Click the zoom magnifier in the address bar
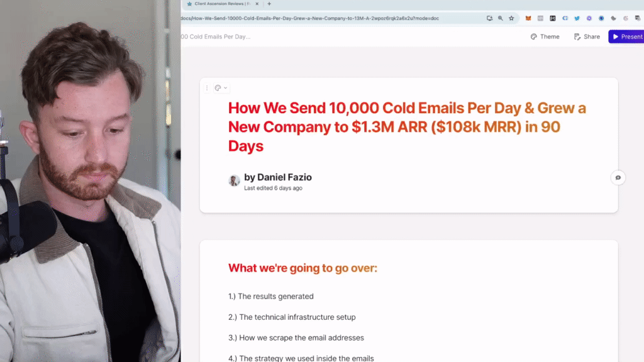Screen dimensions: 644x362 [500, 18]
